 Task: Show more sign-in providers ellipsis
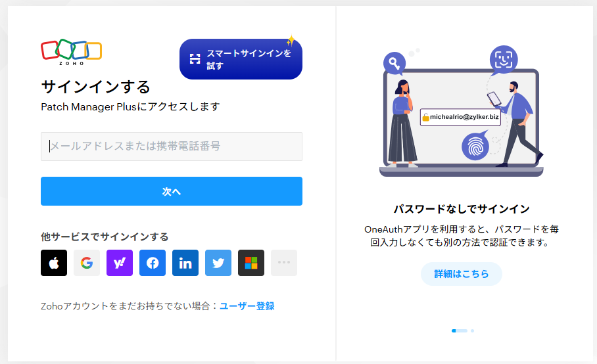tap(284, 263)
